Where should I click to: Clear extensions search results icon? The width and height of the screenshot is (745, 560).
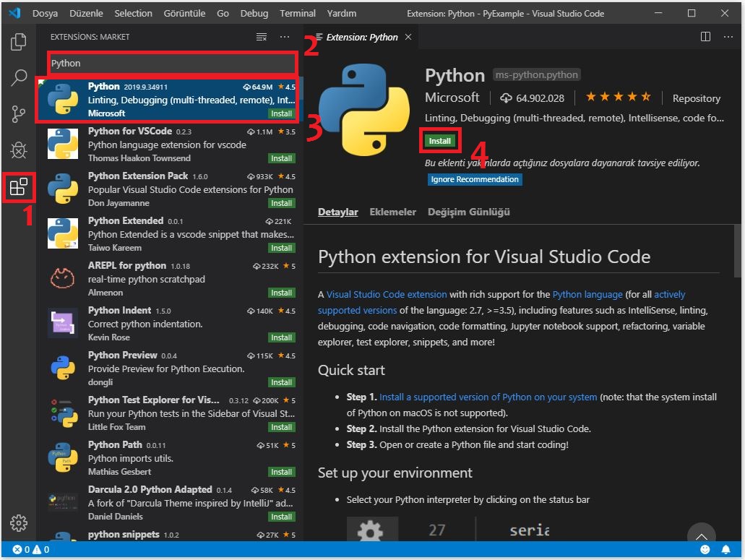pyautogui.click(x=262, y=37)
